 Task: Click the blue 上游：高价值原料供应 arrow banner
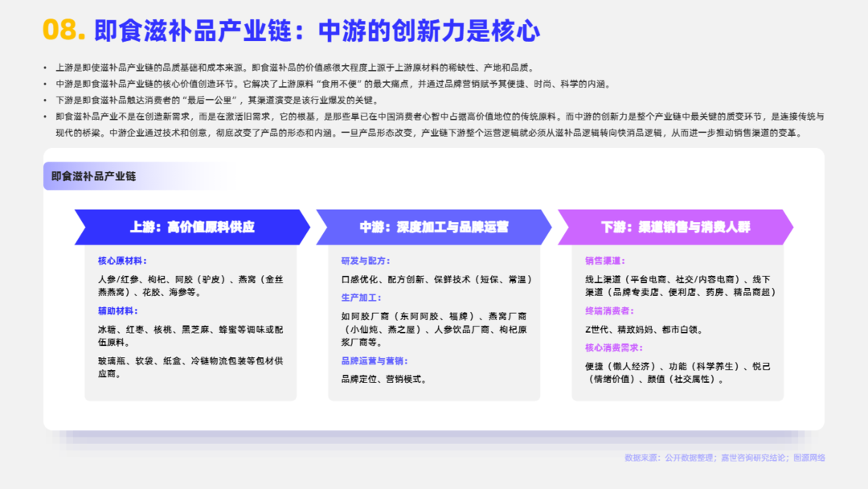coord(192,227)
